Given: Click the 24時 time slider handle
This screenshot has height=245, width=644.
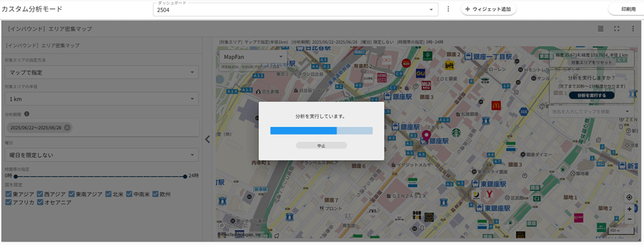Looking at the screenshot, I should pyautogui.click(x=185, y=177).
